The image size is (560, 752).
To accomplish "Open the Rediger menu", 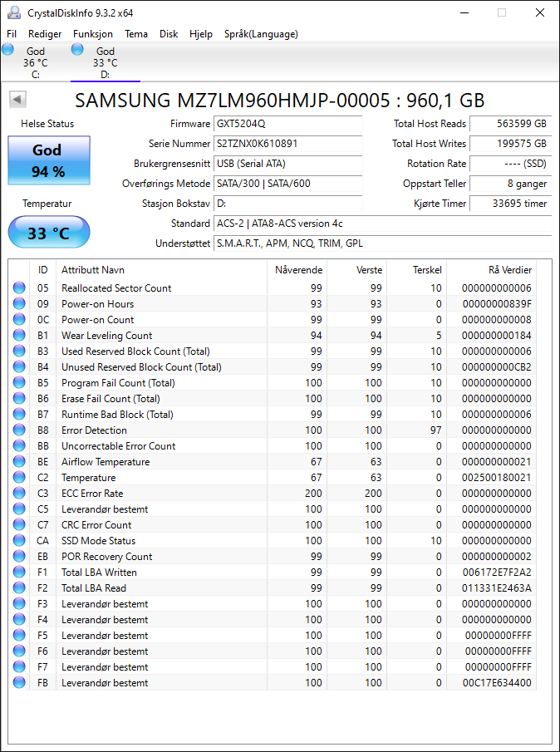I will tap(45, 34).
